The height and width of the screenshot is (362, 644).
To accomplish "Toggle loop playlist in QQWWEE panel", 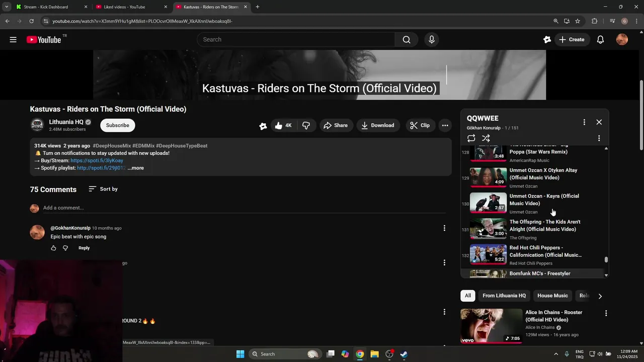I will [x=471, y=138].
